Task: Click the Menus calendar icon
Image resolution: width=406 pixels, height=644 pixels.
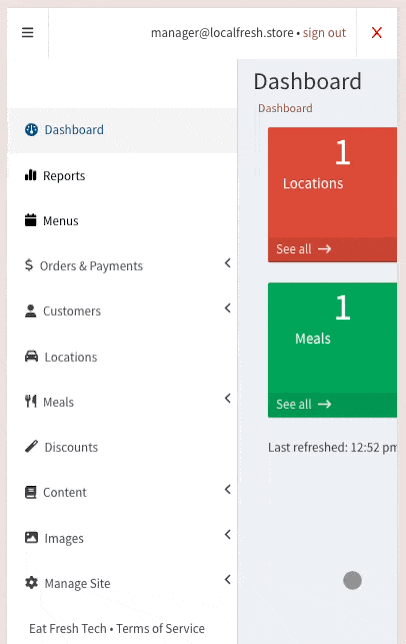Action: coord(30,220)
